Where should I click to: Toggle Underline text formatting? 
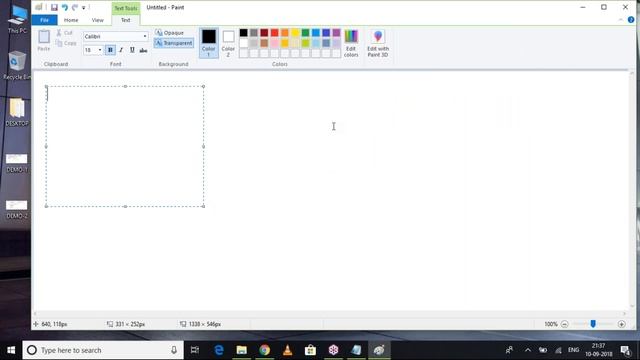pyautogui.click(x=132, y=50)
